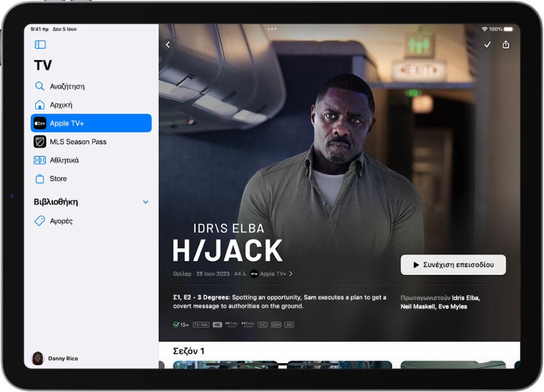Image resolution: width=544 pixels, height=392 pixels.
Task: Open Danny Rico's profile avatar
Action: [x=37, y=357]
